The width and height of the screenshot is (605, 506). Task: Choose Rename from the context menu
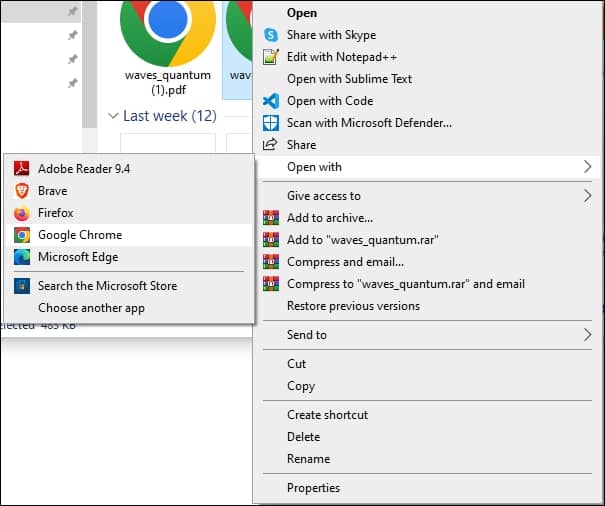(427, 459)
